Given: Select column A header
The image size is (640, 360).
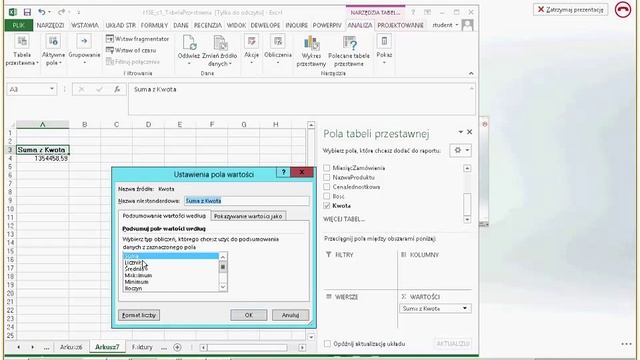Looking at the screenshot, I should [42, 124].
